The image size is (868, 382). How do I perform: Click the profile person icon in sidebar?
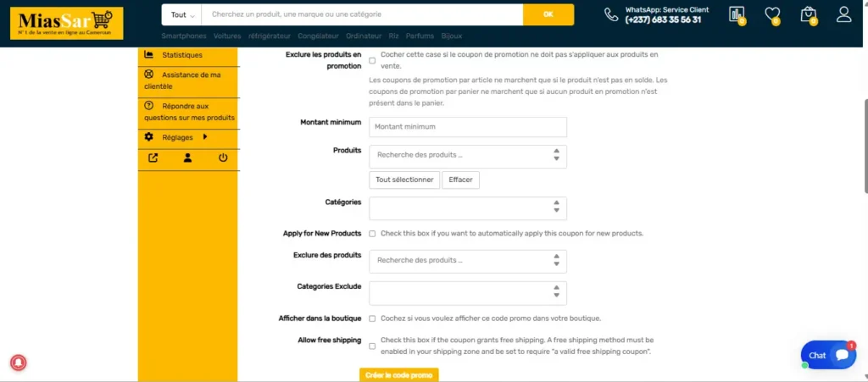tap(187, 158)
